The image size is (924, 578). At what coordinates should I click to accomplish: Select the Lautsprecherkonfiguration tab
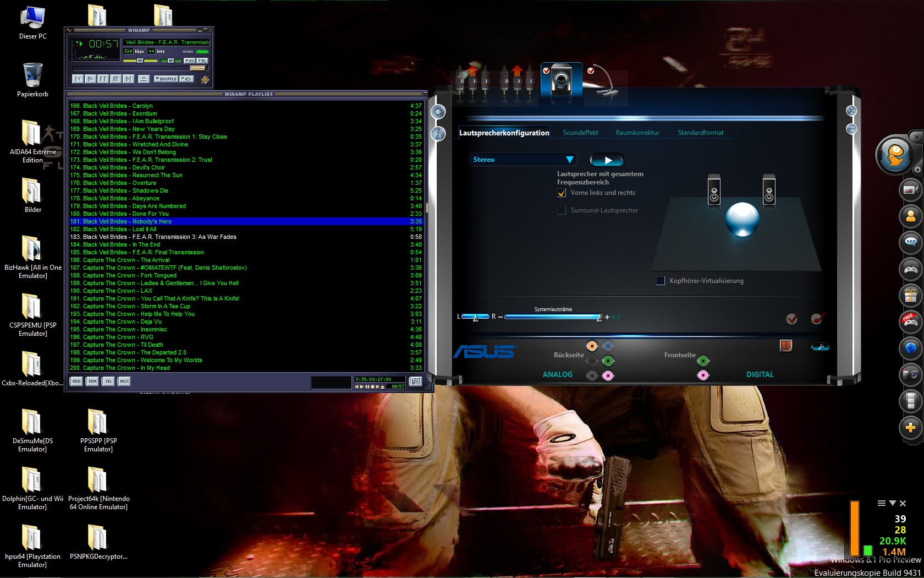[504, 133]
